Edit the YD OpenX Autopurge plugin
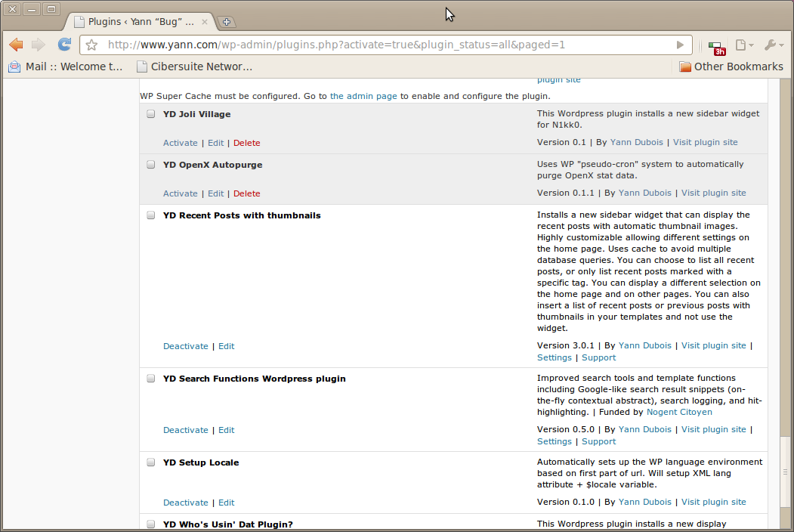Image resolution: width=794 pixels, height=532 pixels. tap(216, 193)
